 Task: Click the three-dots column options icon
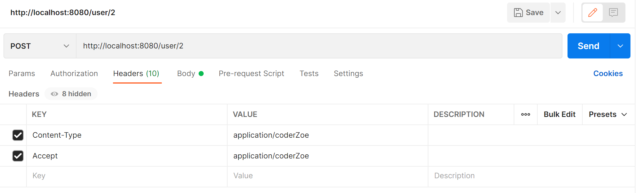[x=526, y=114]
